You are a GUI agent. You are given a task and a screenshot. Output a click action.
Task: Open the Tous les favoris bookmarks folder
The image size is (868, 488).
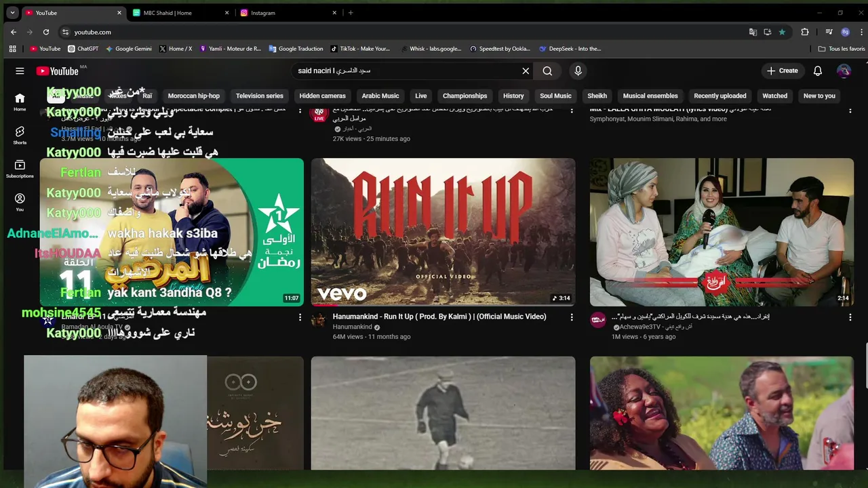[842, 49]
